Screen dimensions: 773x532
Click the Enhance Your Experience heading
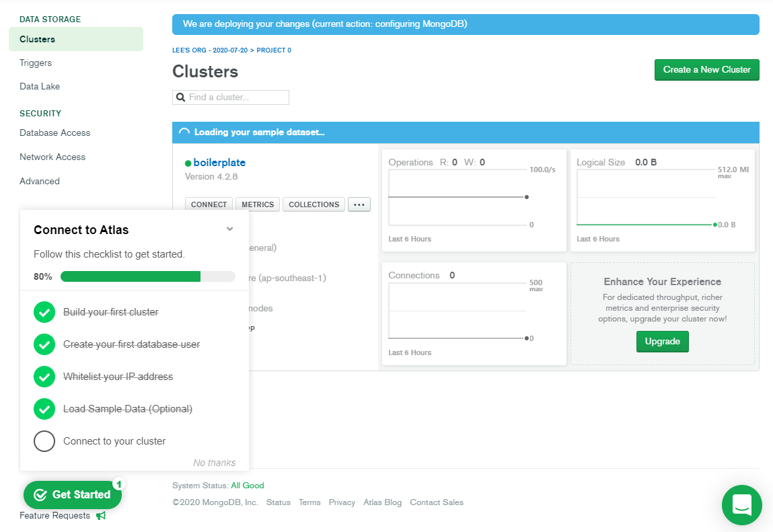pyautogui.click(x=662, y=282)
